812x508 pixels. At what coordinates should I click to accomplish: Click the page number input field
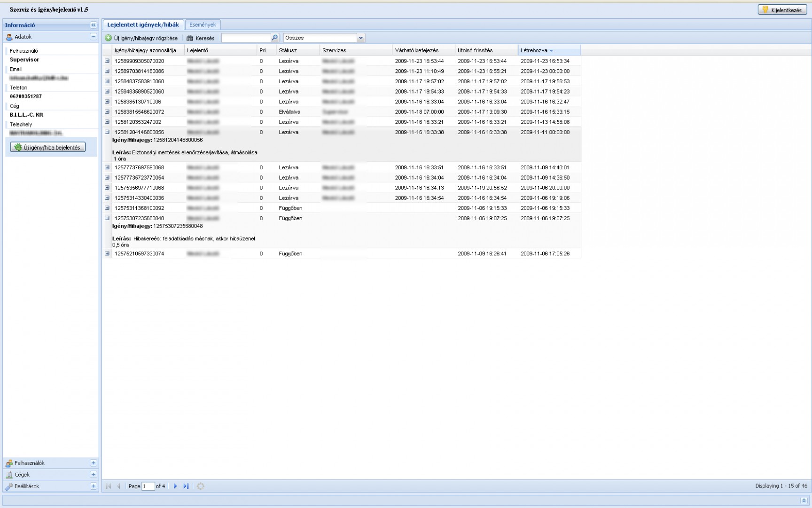(x=148, y=486)
